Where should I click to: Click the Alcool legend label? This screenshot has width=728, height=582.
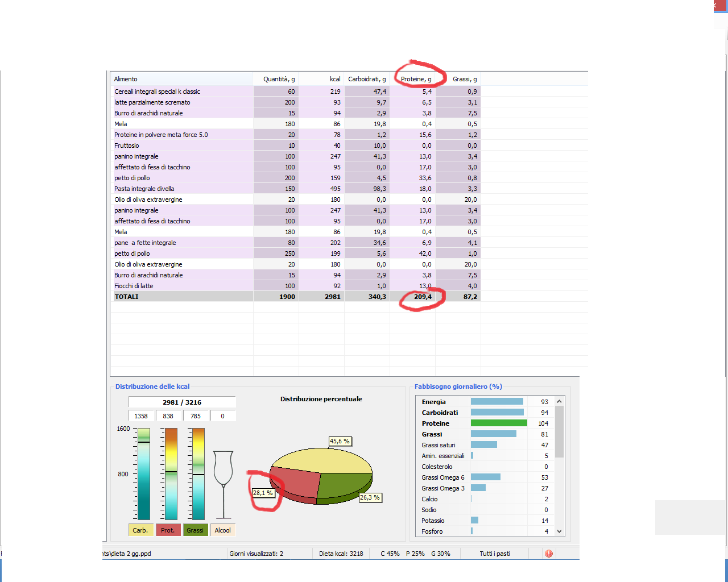pyautogui.click(x=222, y=530)
